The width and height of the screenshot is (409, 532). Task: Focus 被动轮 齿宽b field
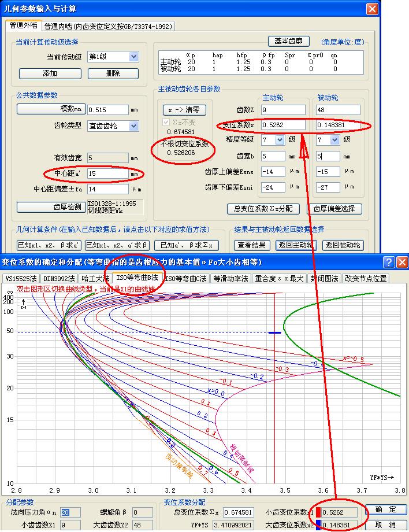[x=328, y=156]
